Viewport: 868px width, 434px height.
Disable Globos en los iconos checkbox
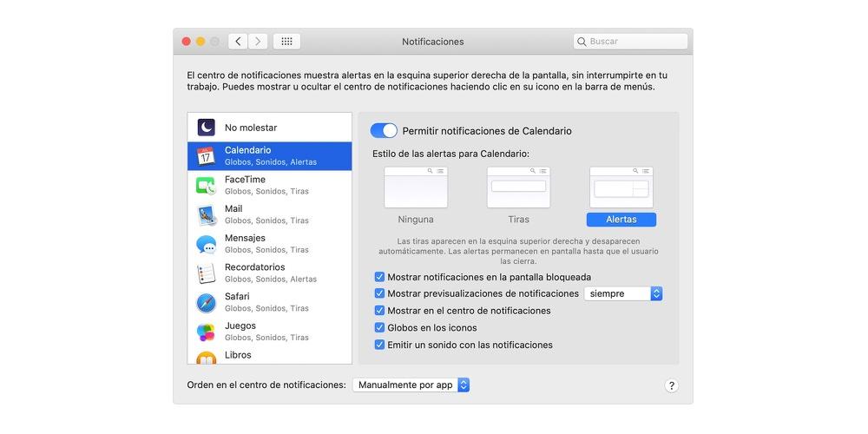379,328
